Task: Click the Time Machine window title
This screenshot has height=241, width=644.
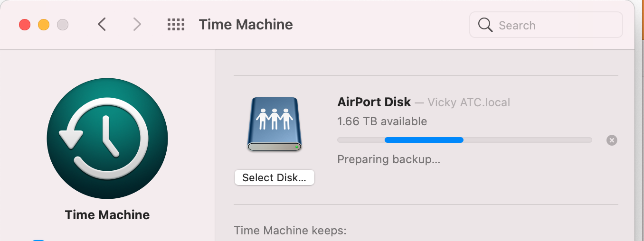Action: click(x=246, y=25)
